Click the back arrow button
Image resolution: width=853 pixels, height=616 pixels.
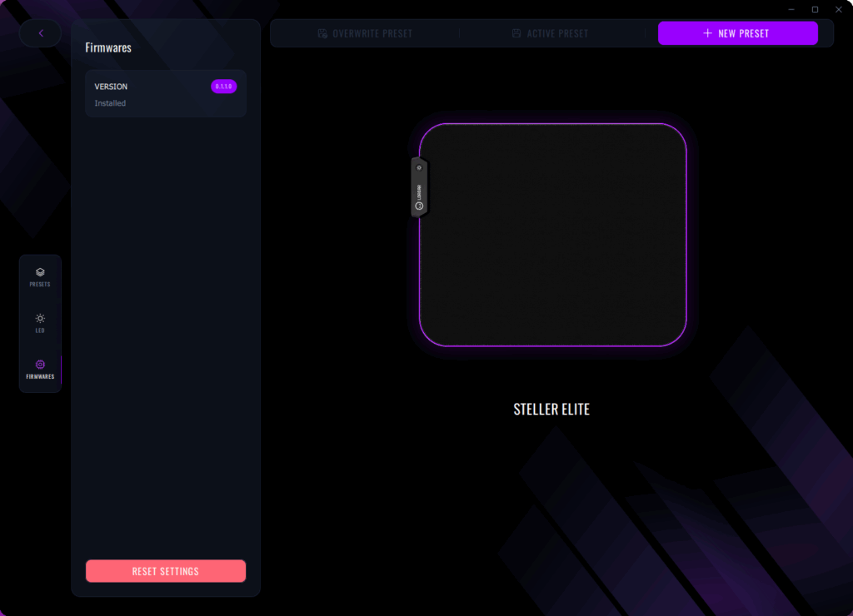click(40, 33)
